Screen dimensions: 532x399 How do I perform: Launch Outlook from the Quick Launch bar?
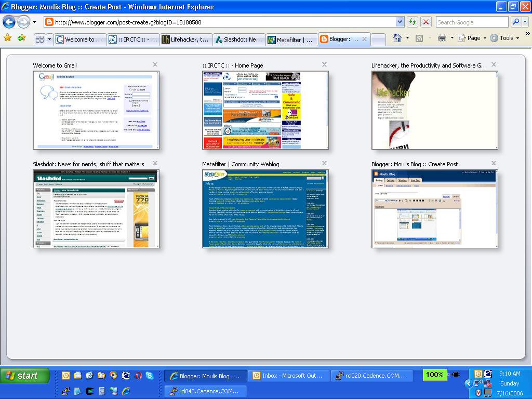coord(66,375)
